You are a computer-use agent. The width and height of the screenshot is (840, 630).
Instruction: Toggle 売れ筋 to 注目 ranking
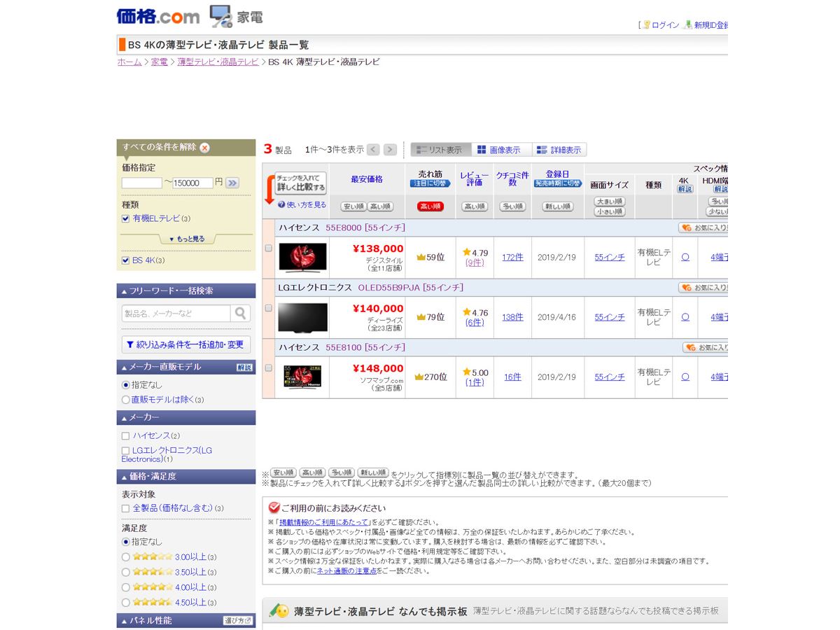[x=430, y=183]
